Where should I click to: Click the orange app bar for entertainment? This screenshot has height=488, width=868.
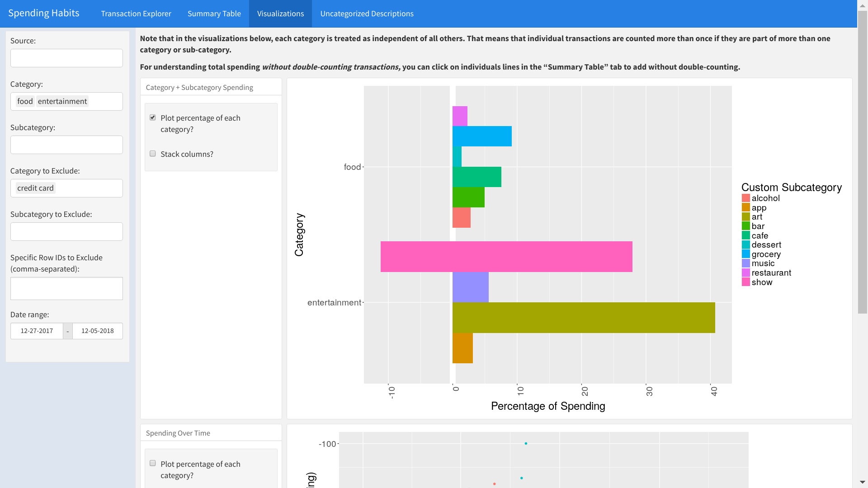click(x=462, y=348)
